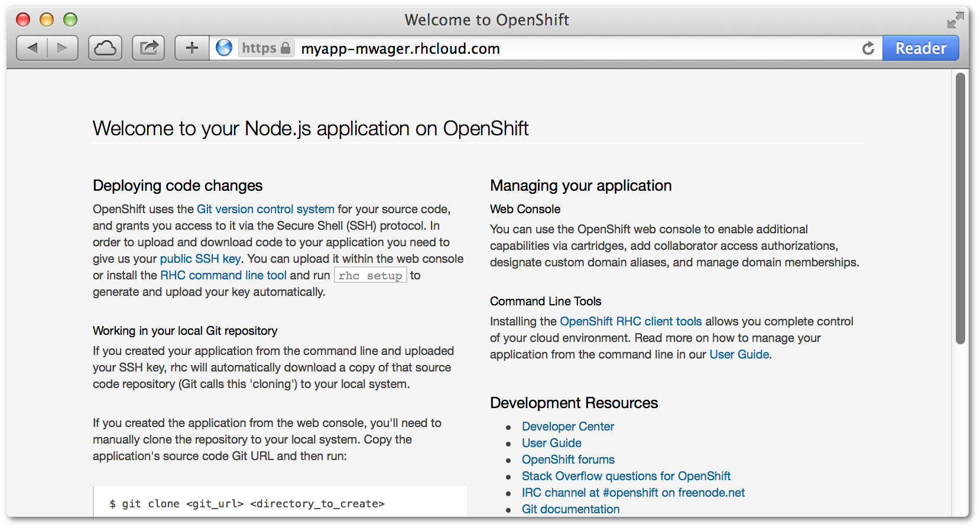Screen dimensions: 980x528
Task: Click the 'Managing your application' heading
Action: pyautogui.click(x=580, y=185)
